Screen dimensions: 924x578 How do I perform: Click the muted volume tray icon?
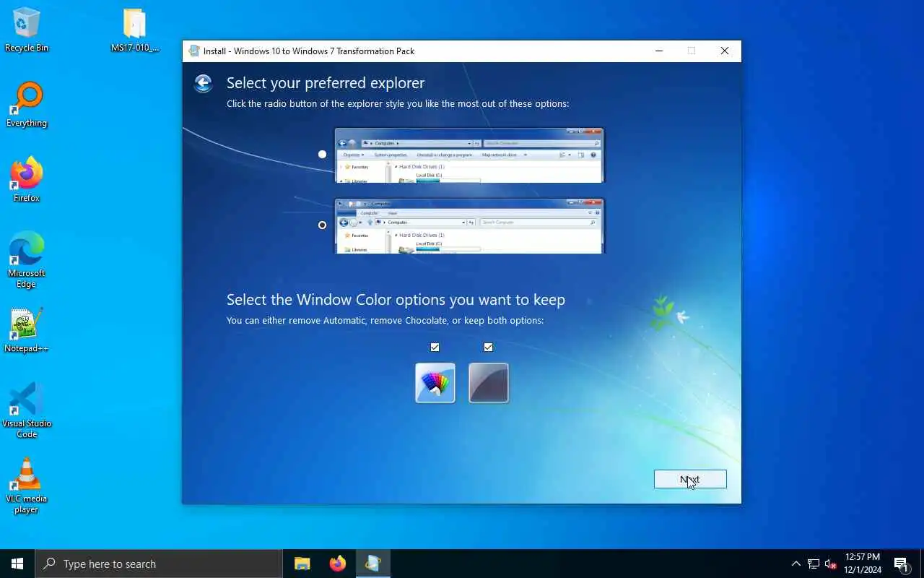(830, 564)
